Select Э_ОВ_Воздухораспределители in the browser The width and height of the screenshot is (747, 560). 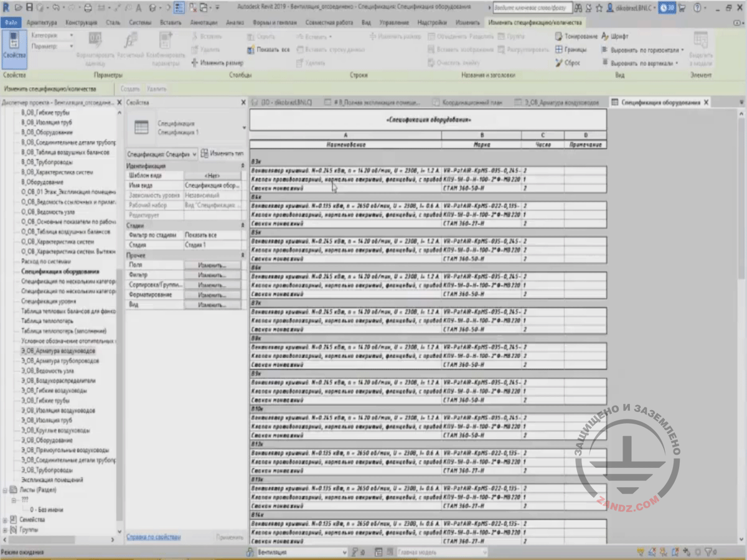point(58,381)
